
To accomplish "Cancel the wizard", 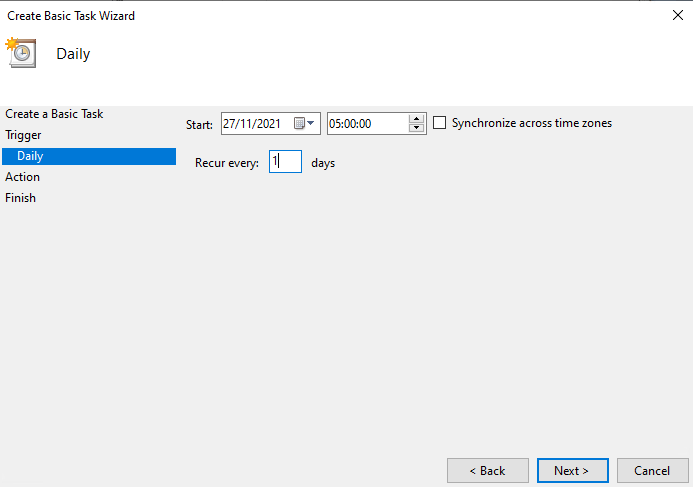I will (x=652, y=471).
